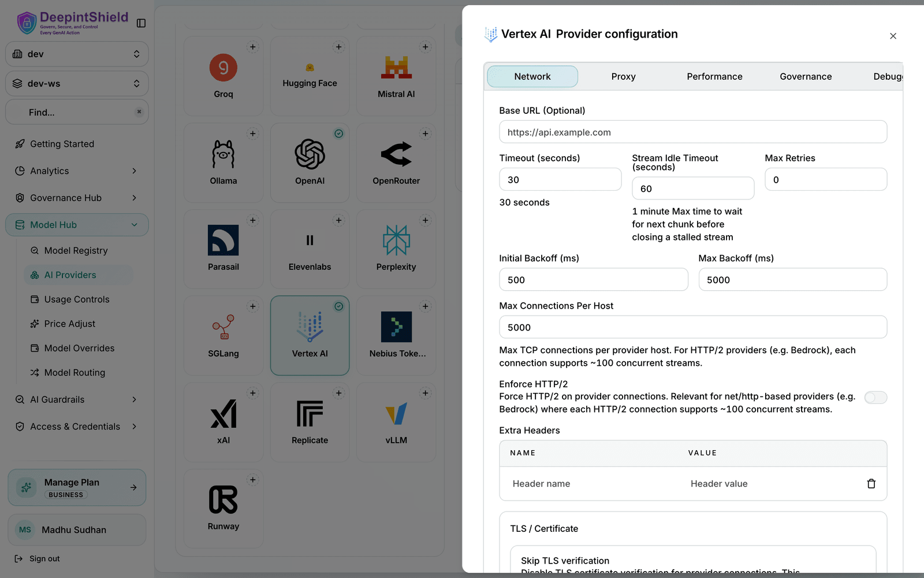The image size is (924, 578).
Task: Toggle the Enforce HTTP/2 switch
Action: [x=875, y=397]
